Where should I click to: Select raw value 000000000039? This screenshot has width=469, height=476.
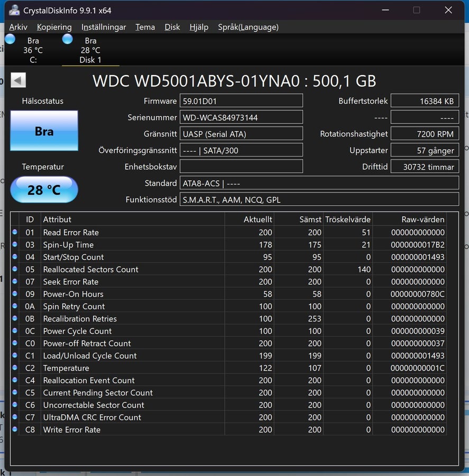418,331
